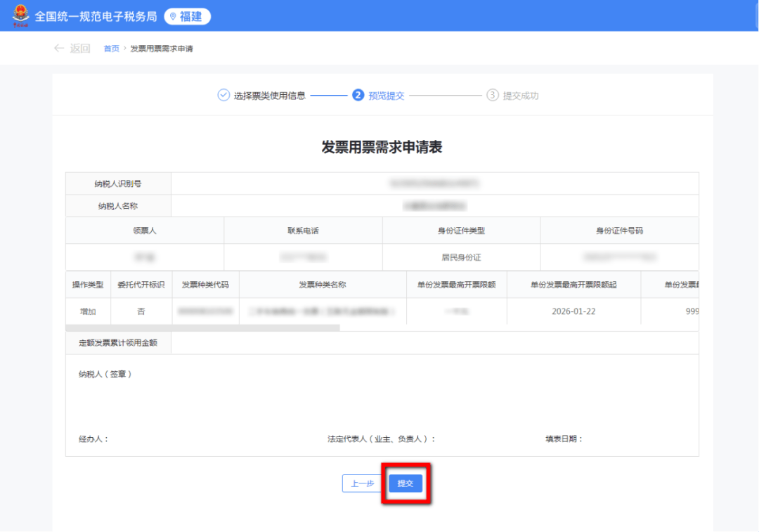Select step 选择票类使用信息
The image size is (759, 532).
[x=269, y=96]
